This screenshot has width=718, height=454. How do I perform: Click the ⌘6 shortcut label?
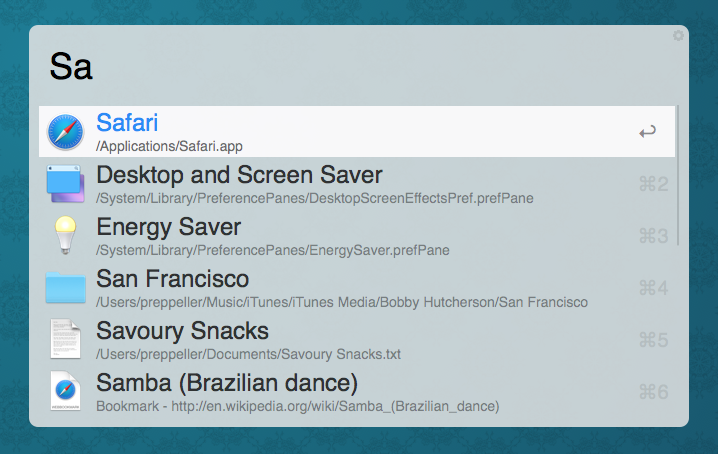(x=653, y=392)
